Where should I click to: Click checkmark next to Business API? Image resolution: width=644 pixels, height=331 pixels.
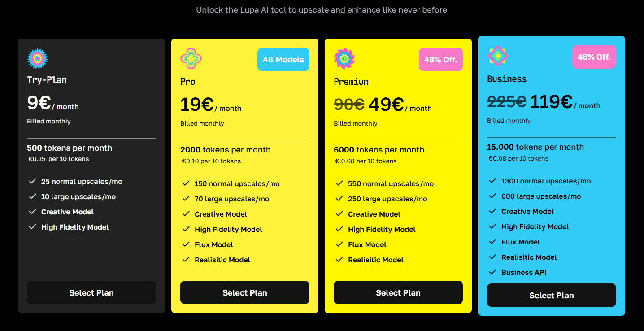(x=492, y=272)
